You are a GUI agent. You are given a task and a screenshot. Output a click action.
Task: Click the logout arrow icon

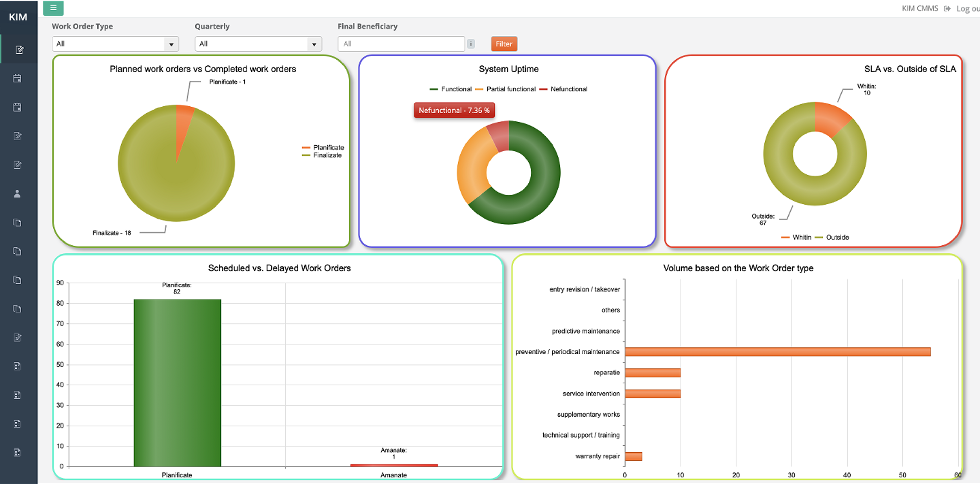947,8
